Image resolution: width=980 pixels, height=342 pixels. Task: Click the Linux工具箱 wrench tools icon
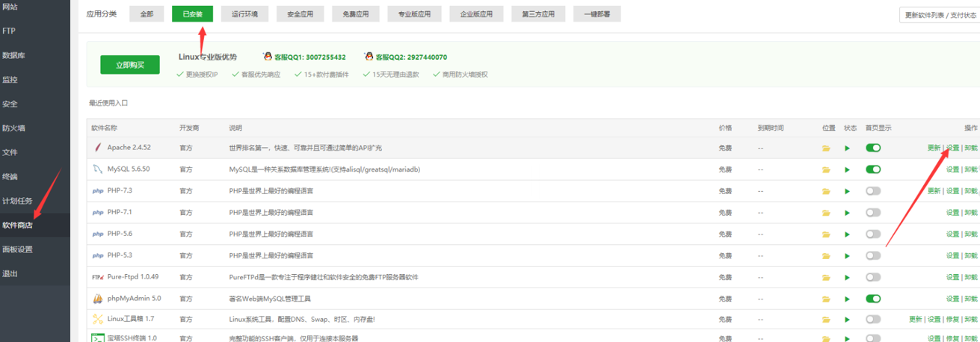(97, 320)
